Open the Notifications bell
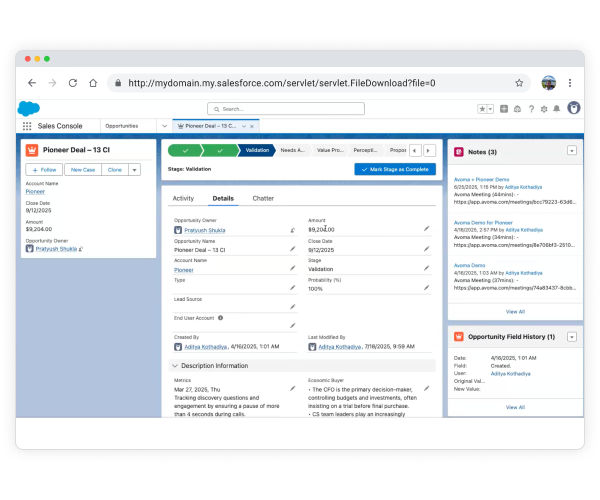 coord(557,109)
